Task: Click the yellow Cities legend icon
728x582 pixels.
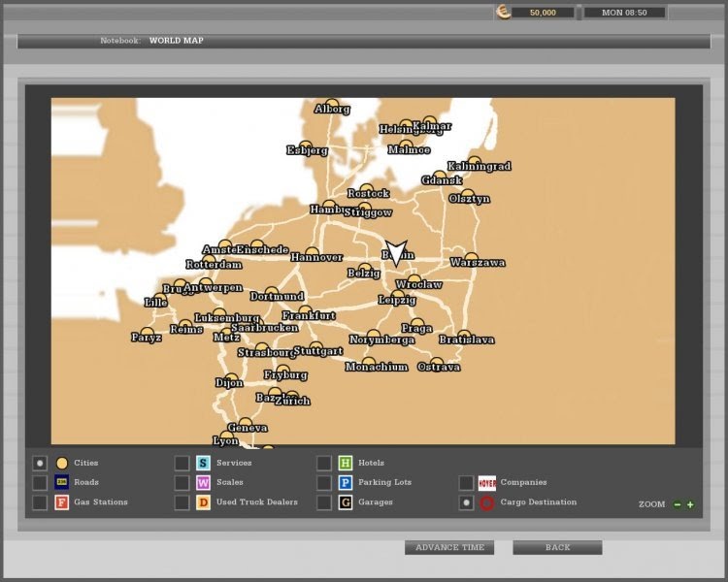Action: tap(62, 463)
